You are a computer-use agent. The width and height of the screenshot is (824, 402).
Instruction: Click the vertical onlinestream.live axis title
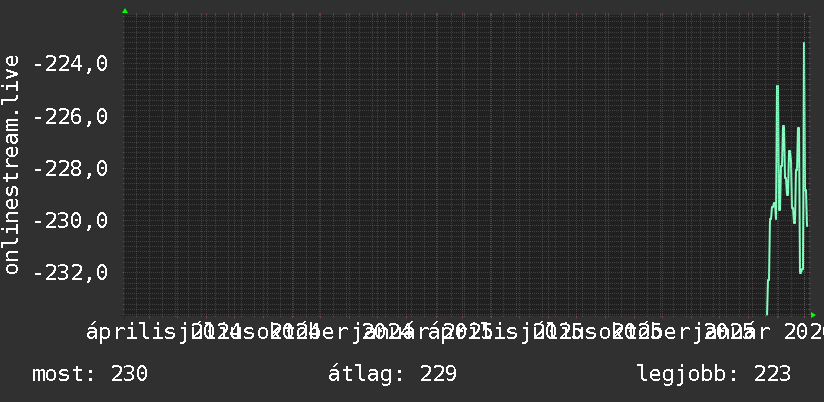(11, 164)
